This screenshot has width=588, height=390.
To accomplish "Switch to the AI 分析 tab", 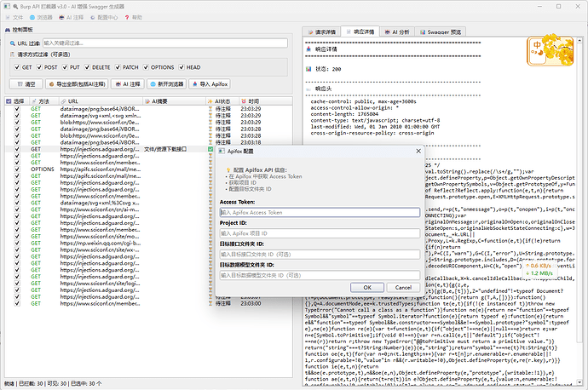I will 397,32.
